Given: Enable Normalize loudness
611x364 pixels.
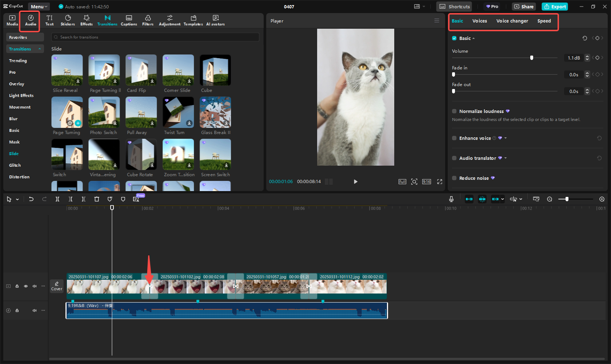Looking at the screenshot, I should (454, 111).
